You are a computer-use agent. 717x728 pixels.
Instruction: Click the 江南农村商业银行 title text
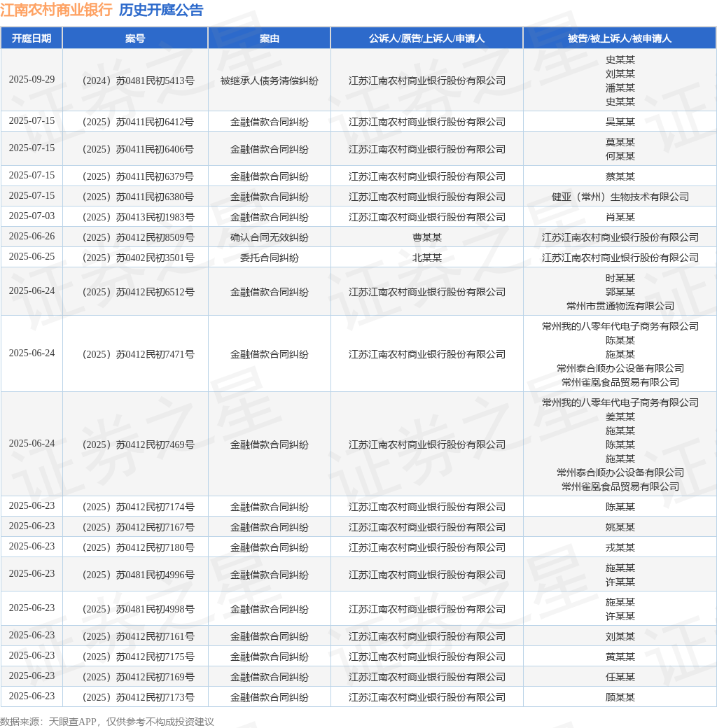56,10
